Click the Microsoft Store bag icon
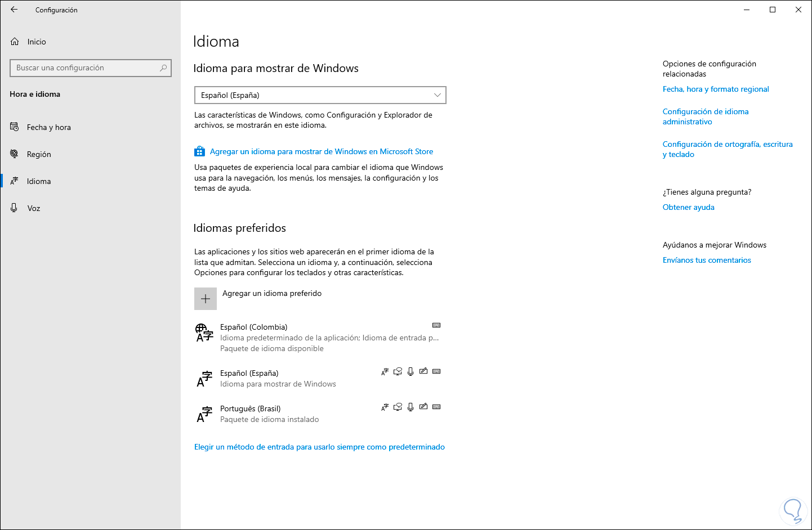 tap(199, 151)
